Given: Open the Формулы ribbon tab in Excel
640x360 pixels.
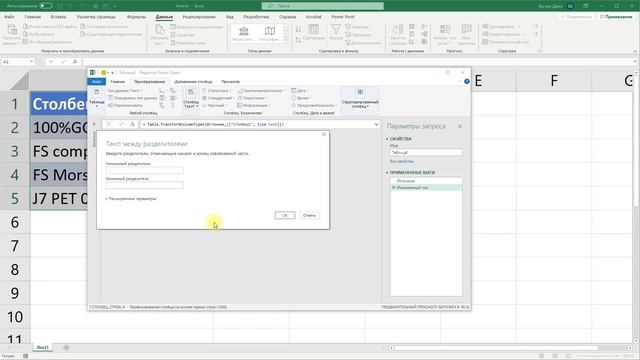Looking at the screenshot, I should 136,17.
